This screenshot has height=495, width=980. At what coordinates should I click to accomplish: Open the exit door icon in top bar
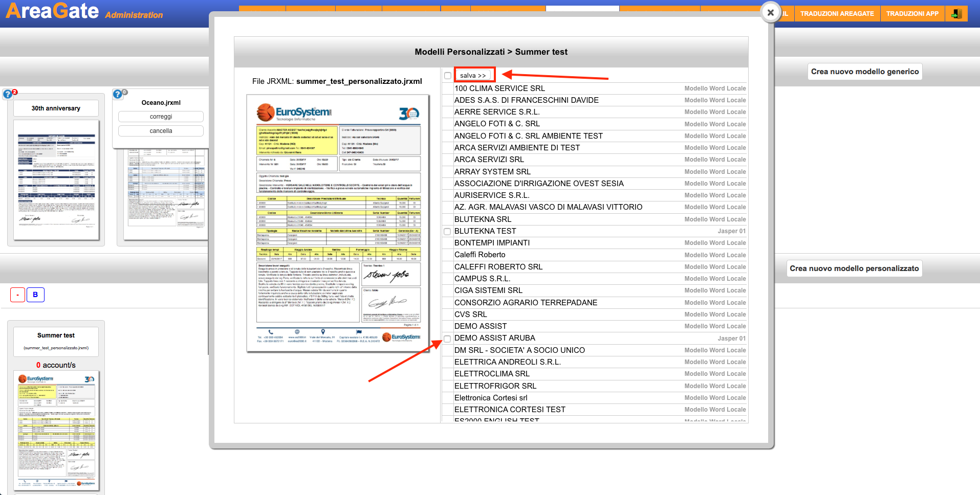(956, 14)
